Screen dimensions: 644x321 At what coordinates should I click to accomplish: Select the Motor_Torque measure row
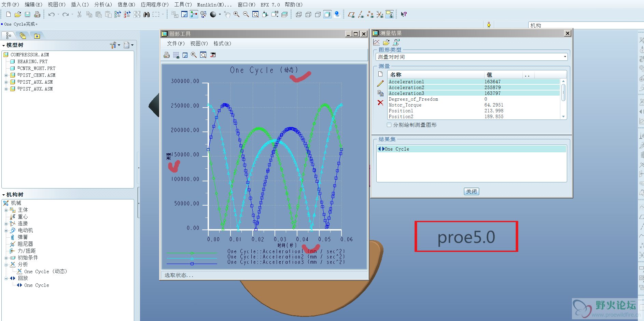click(474, 105)
